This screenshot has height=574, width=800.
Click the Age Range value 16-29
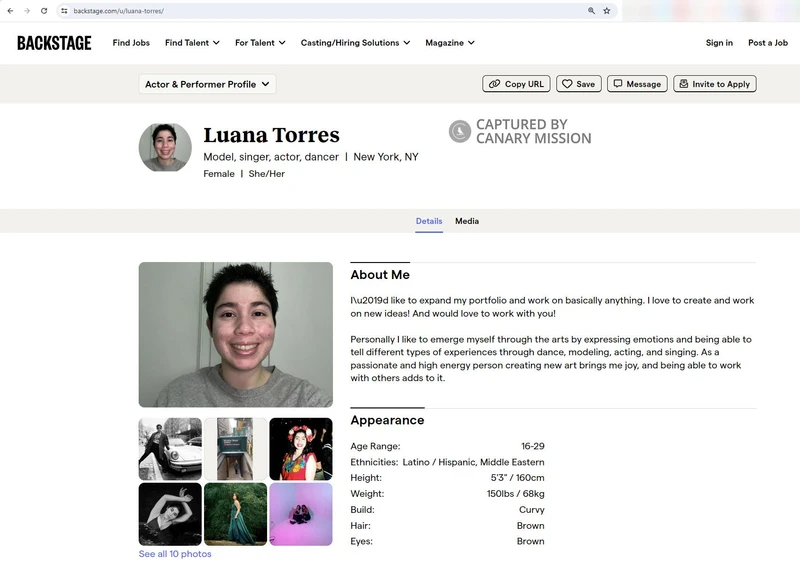(x=533, y=446)
